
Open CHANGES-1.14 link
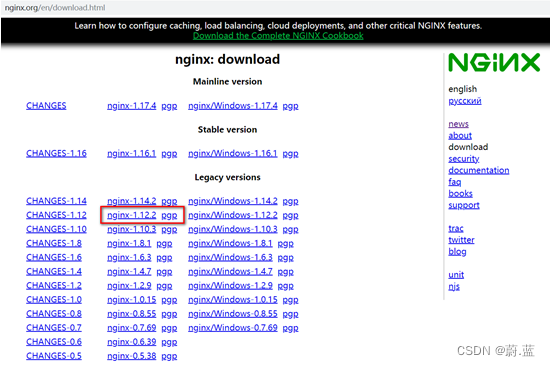pos(56,201)
